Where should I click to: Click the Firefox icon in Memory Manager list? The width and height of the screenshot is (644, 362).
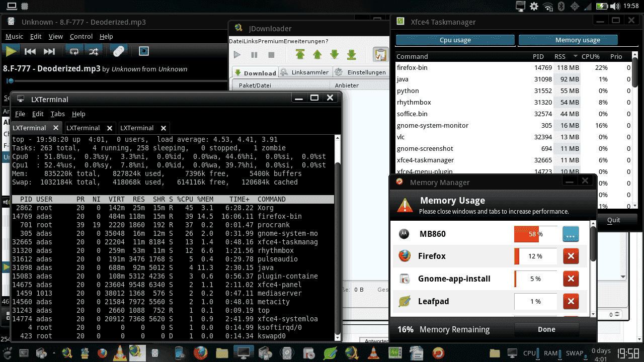click(x=405, y=256)
